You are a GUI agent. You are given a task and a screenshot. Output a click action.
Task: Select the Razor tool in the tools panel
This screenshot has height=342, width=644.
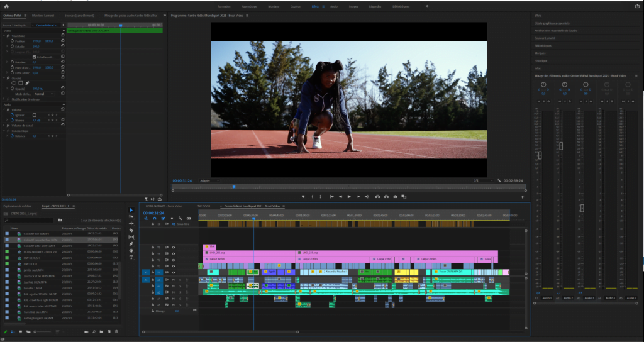(131, 230)
